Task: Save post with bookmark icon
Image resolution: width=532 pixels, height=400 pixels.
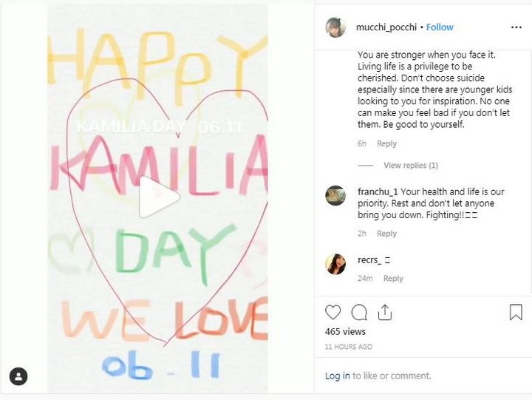Action: (x=516, y=313)
